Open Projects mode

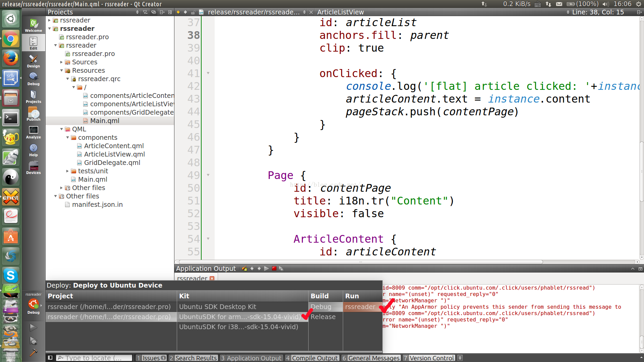tap(33, 97)
